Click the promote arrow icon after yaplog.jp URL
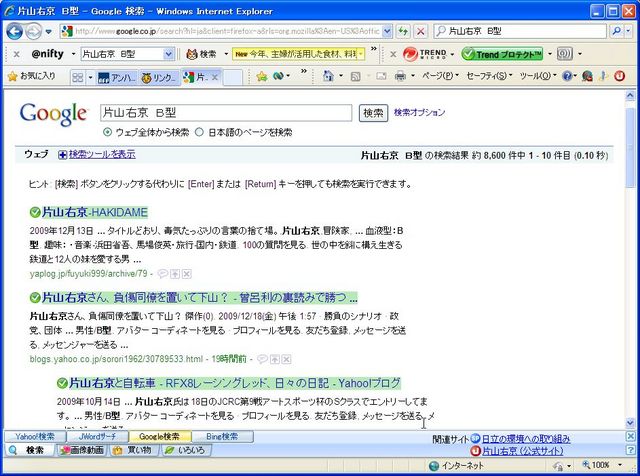The width and height of the screenshot is (640, 476). [x=175, y=274]
